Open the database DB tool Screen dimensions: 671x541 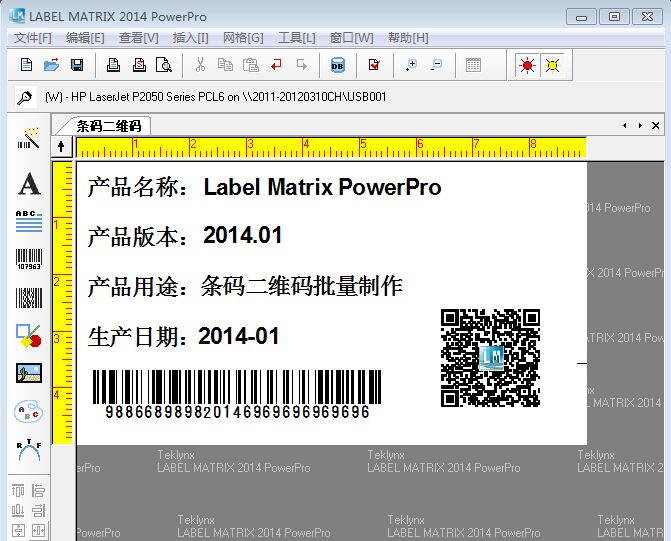338,65
